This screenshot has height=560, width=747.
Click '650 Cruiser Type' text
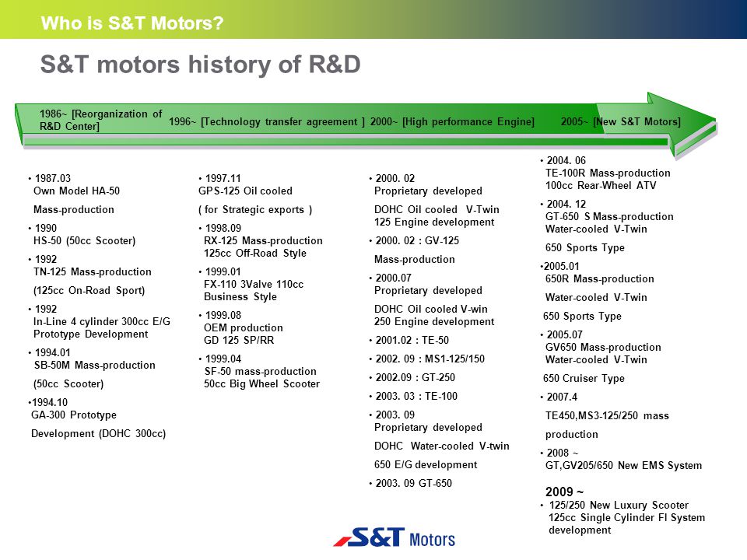tap(584, 379)
